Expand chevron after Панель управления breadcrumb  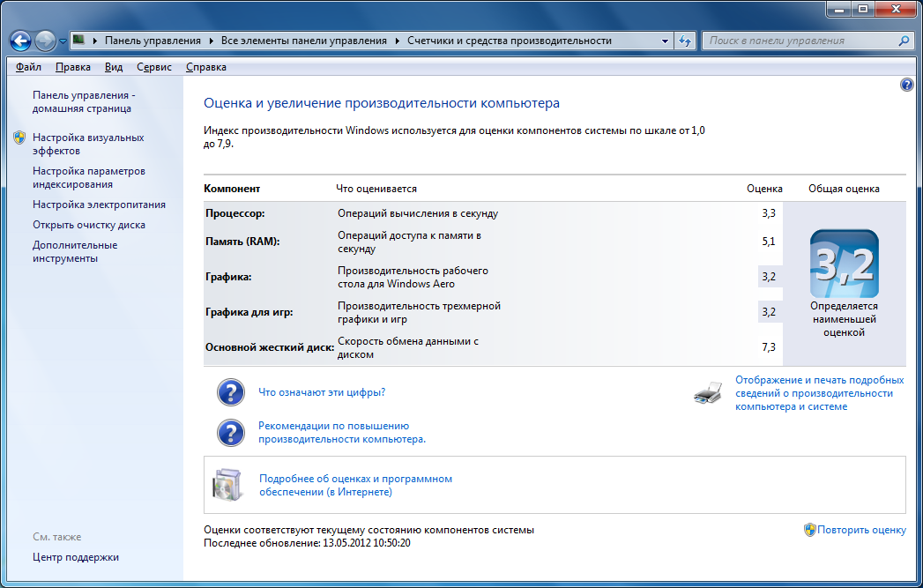tap(212, 41)
